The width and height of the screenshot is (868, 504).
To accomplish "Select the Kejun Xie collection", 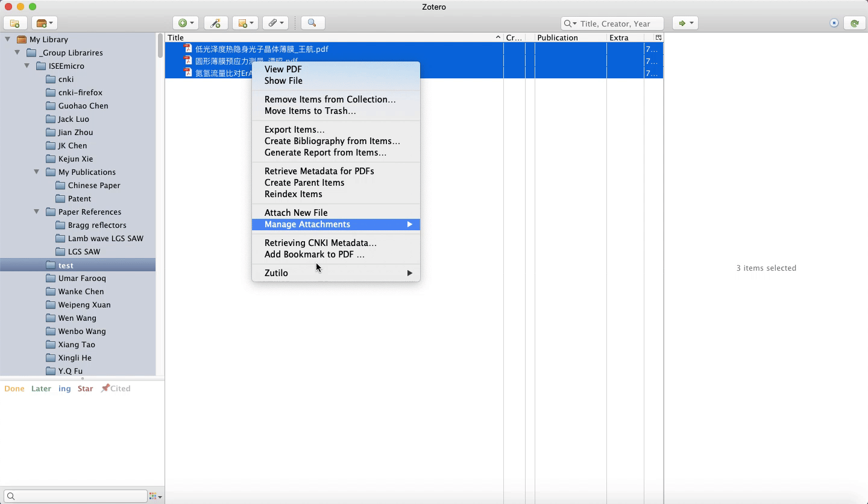I will point(75,159).
